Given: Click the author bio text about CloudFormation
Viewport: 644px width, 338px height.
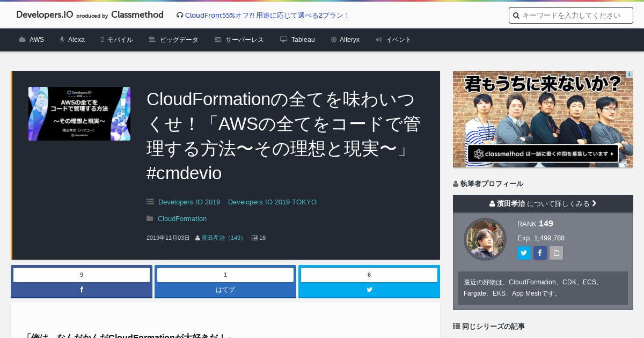Looking at the screenshot, I should coord(543,288).
